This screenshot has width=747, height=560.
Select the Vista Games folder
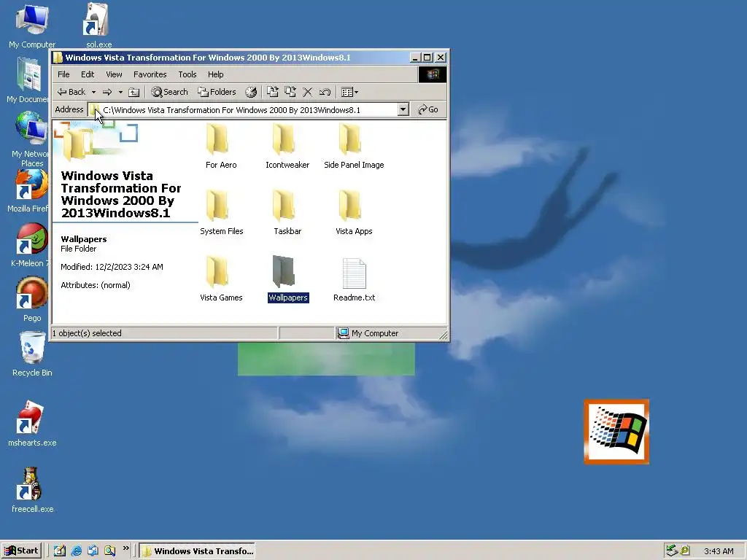point(221,279)
